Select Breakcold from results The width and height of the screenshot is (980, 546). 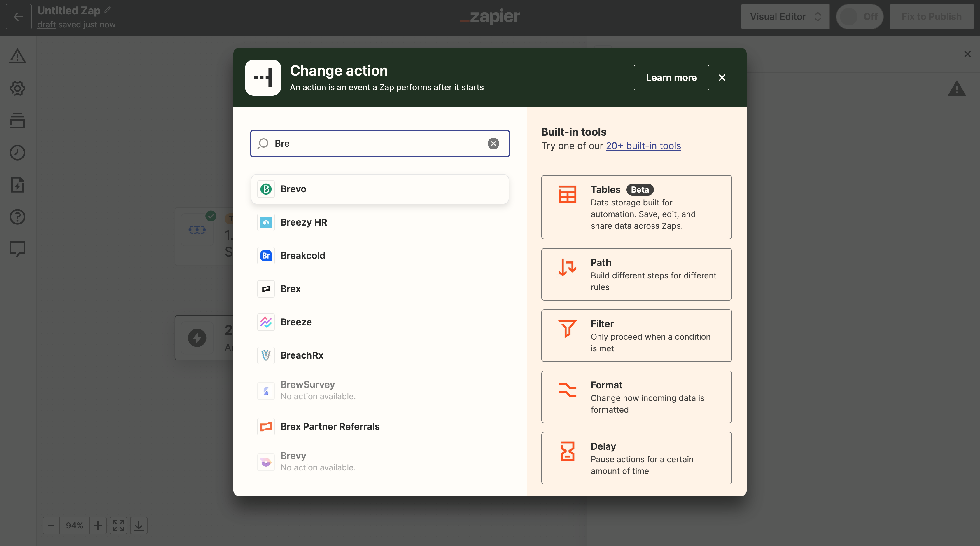coord(380,255)
